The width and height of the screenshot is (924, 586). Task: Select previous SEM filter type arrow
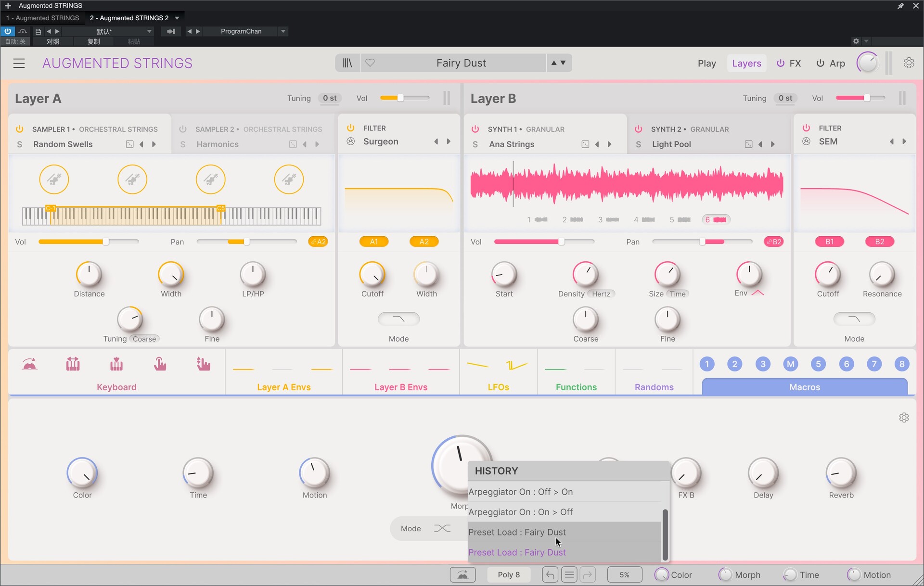(891, 141)
